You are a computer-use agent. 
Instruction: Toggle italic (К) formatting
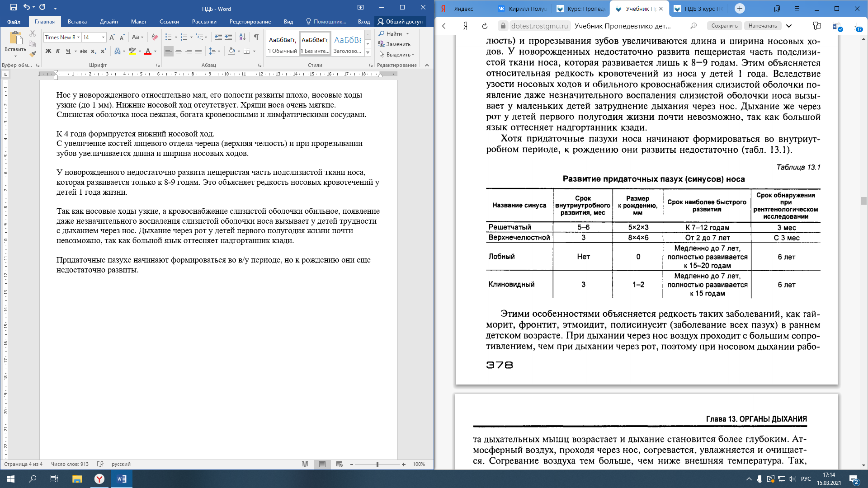coord(58,51)
